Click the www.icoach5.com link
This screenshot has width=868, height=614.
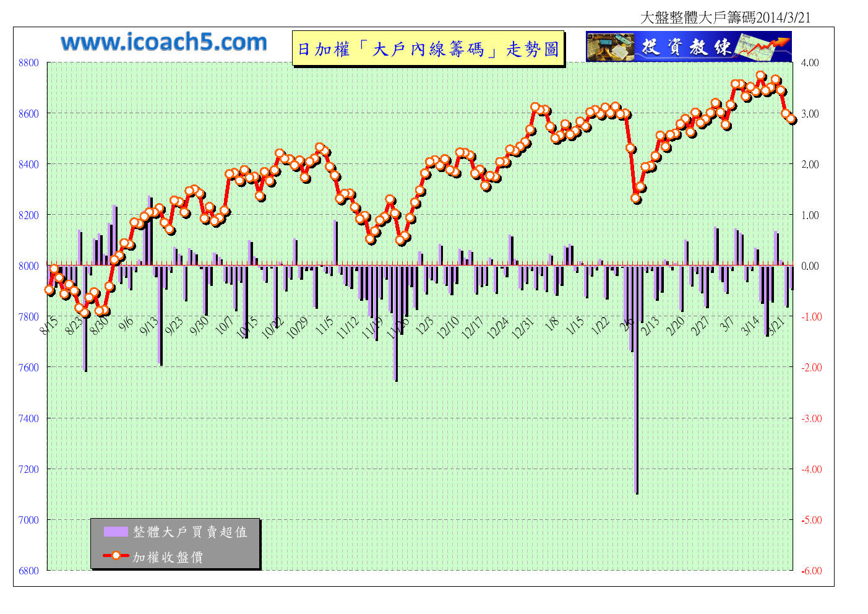tap(164, 42)
